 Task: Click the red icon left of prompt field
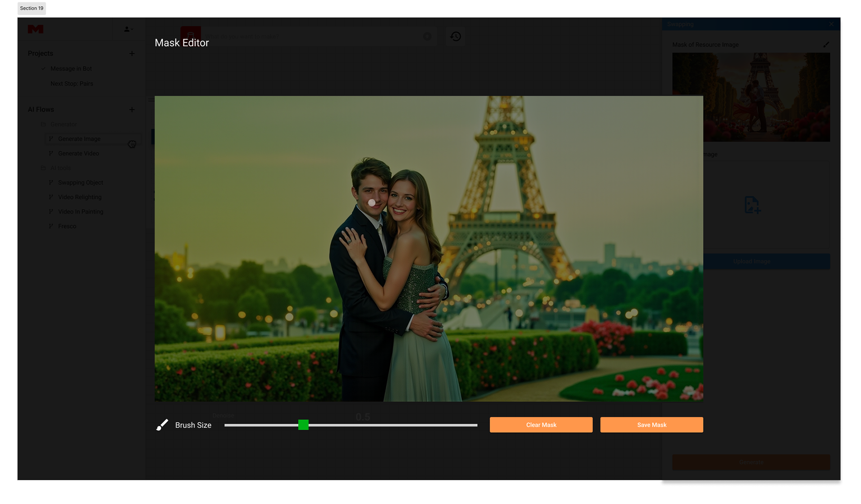[191, 35]
